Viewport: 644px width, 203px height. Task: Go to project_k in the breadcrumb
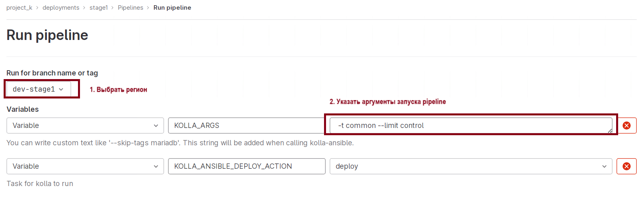coord(19,8)
